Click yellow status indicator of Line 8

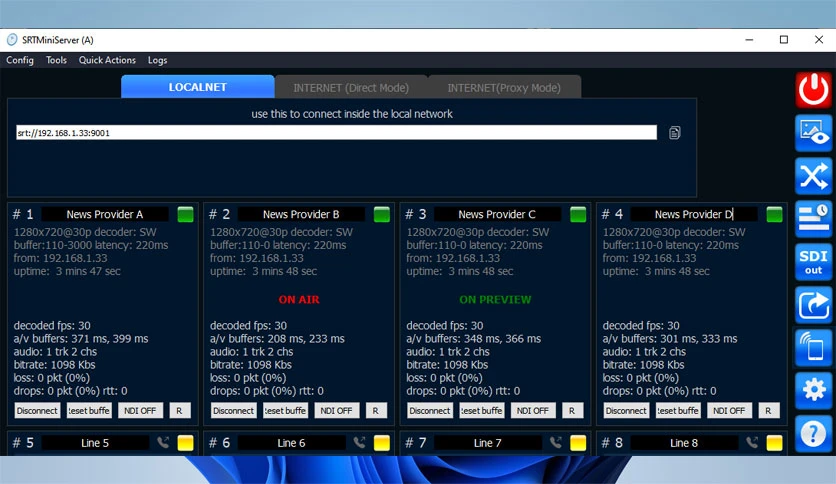pos(774,442)
